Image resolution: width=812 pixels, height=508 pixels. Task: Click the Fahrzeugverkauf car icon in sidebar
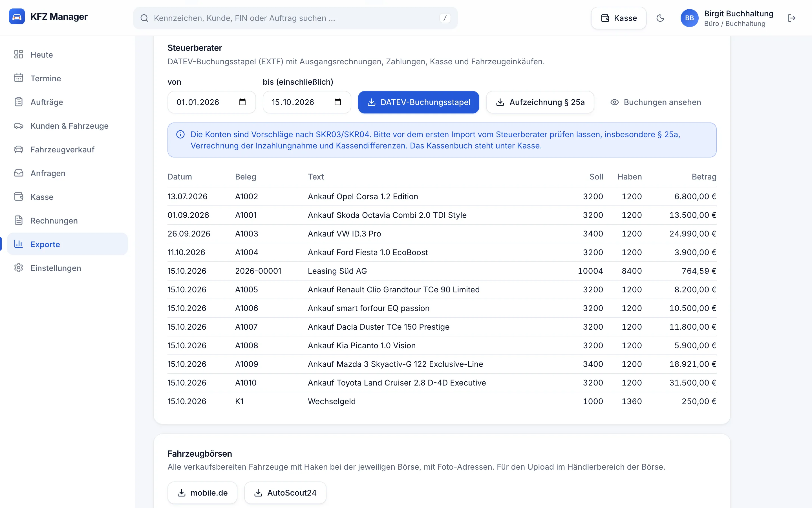pos(19,149)
